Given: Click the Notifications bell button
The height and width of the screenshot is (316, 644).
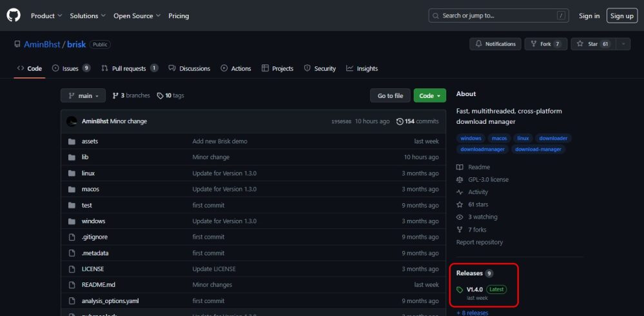Looking at the screenshot, I should click(495, 44).
